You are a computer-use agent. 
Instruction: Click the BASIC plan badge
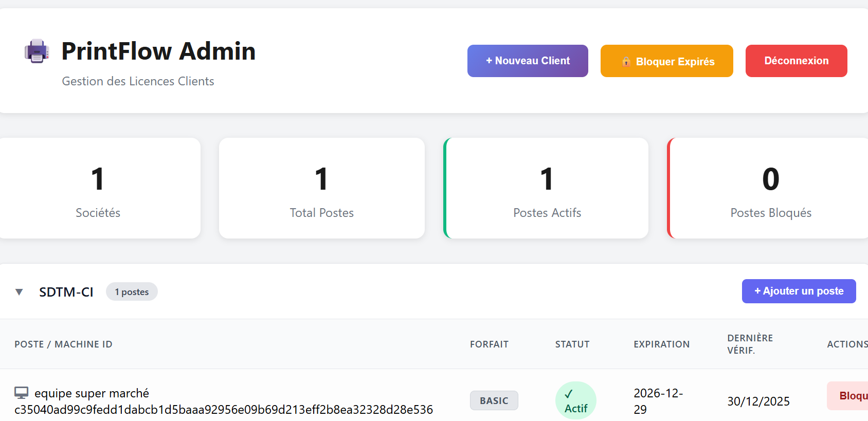[x=494, y=400]
